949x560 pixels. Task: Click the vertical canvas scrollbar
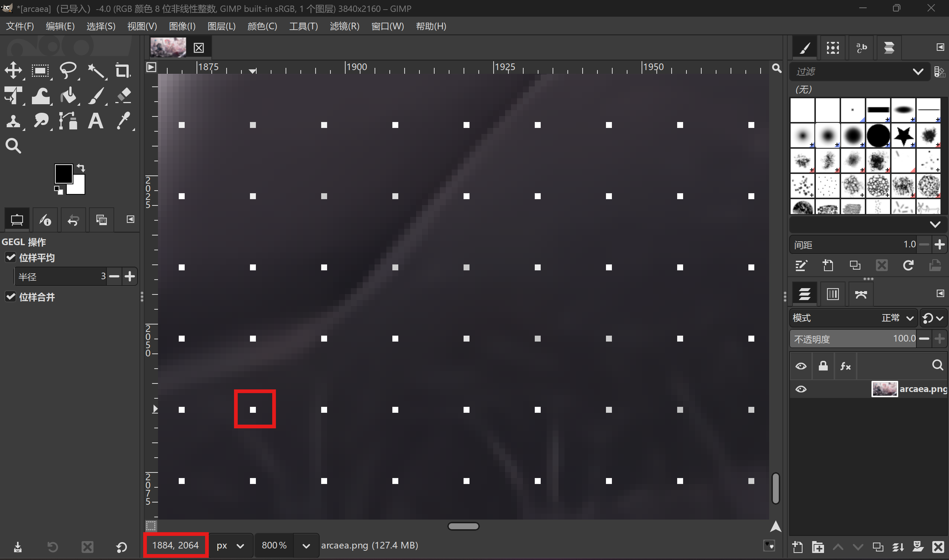tap(775, 488)
